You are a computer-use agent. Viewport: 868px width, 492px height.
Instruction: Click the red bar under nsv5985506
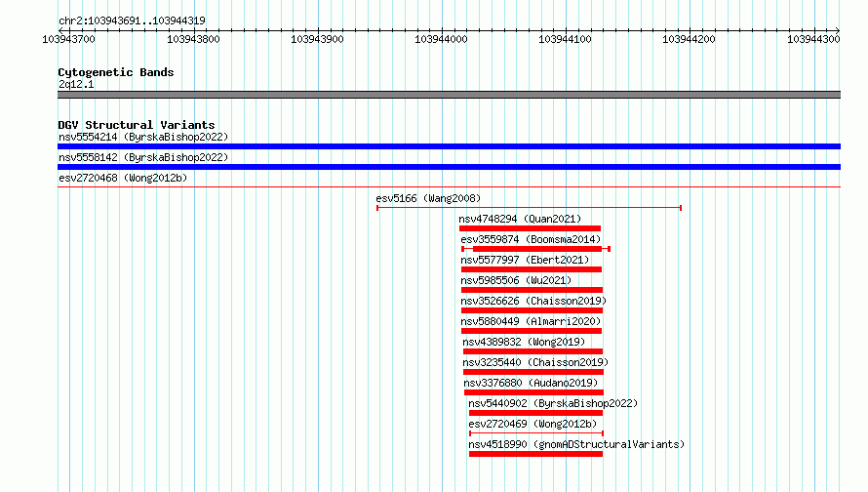pyautogui.click(x=532, y=290)
